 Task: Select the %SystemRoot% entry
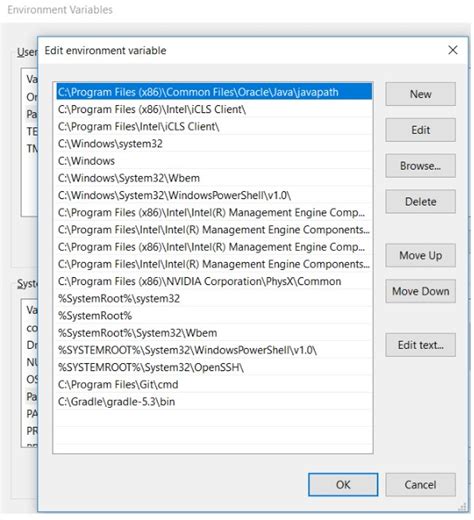pyautogui.click(x=214, y=315)
